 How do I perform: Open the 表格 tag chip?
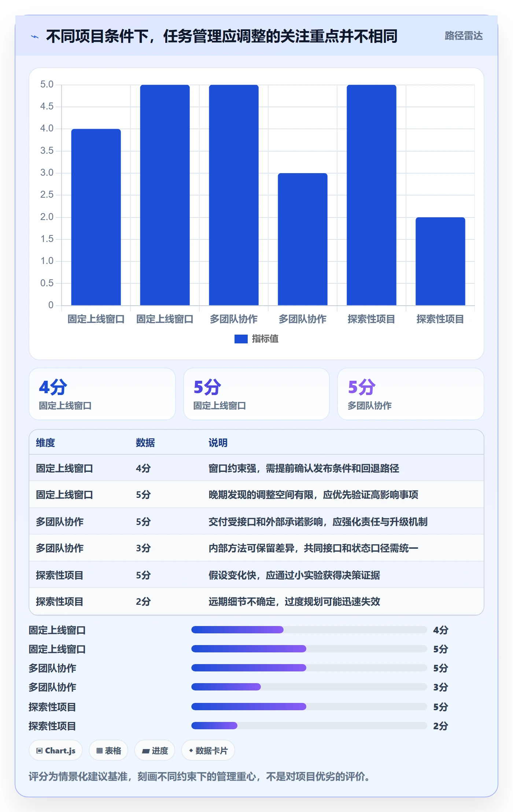pyautogui.click(x=108, y=750)
